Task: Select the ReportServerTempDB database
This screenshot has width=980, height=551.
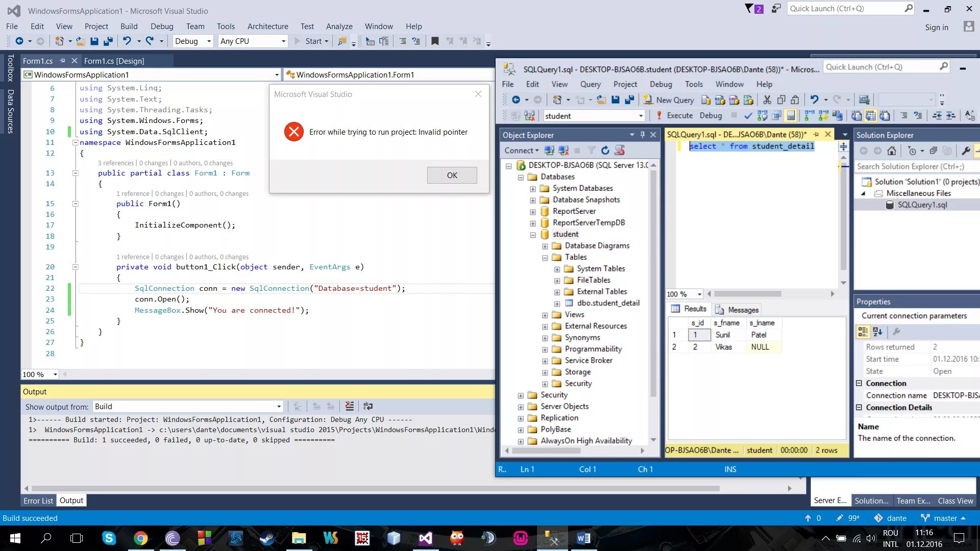Action: click(x=589, y=222)
